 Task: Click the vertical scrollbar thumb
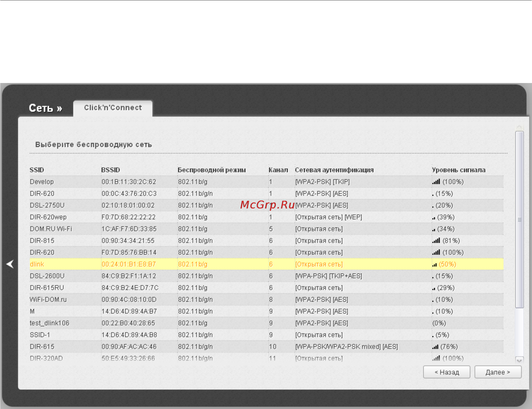pyautogui.click(x=519, y=220)
